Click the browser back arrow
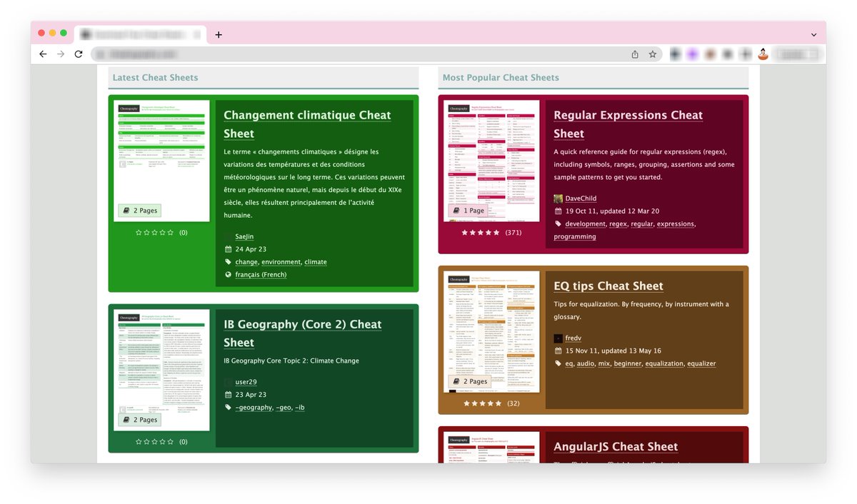 point(43,54)
